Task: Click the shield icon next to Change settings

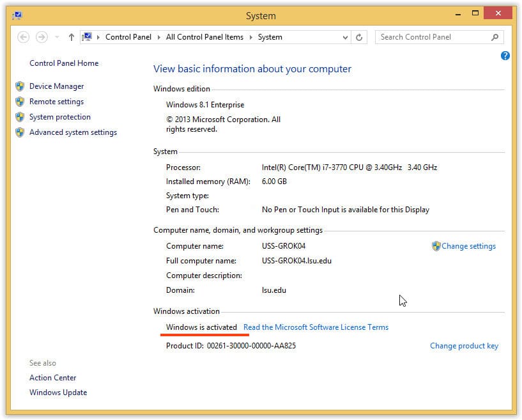Action: [436, 246]
